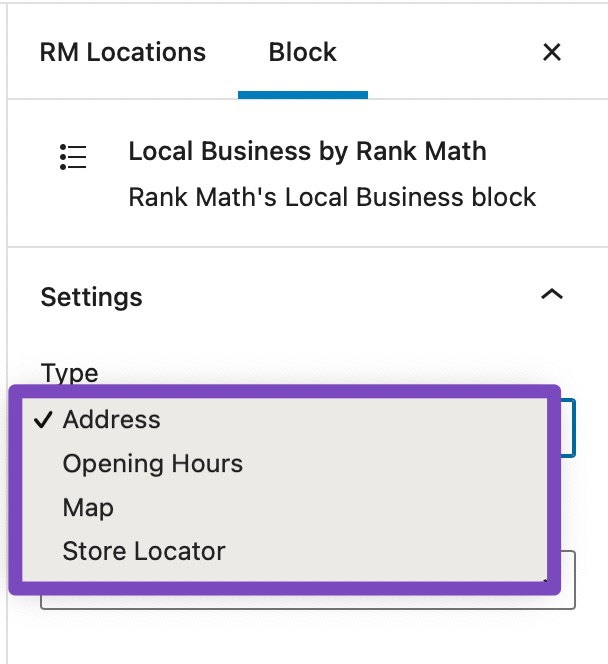Click empty space right of Map option
608x664 pixels.
(330, 507)
